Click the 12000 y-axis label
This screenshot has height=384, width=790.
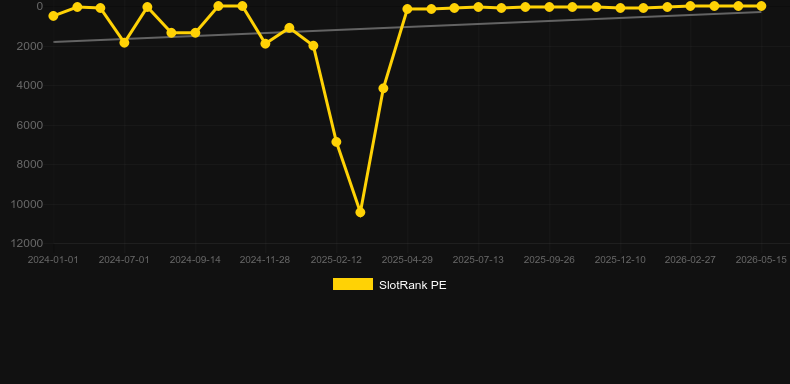[x=27, y=243]
